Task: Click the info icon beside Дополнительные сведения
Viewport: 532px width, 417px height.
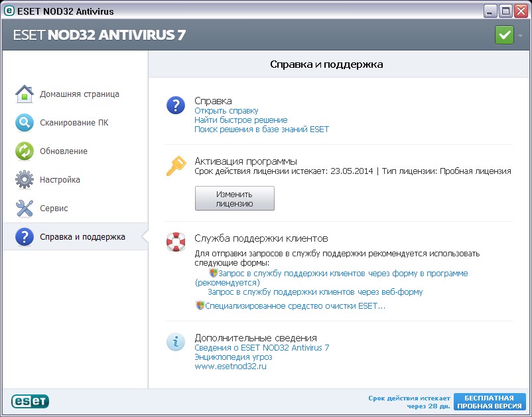Action: click(176, 341)
